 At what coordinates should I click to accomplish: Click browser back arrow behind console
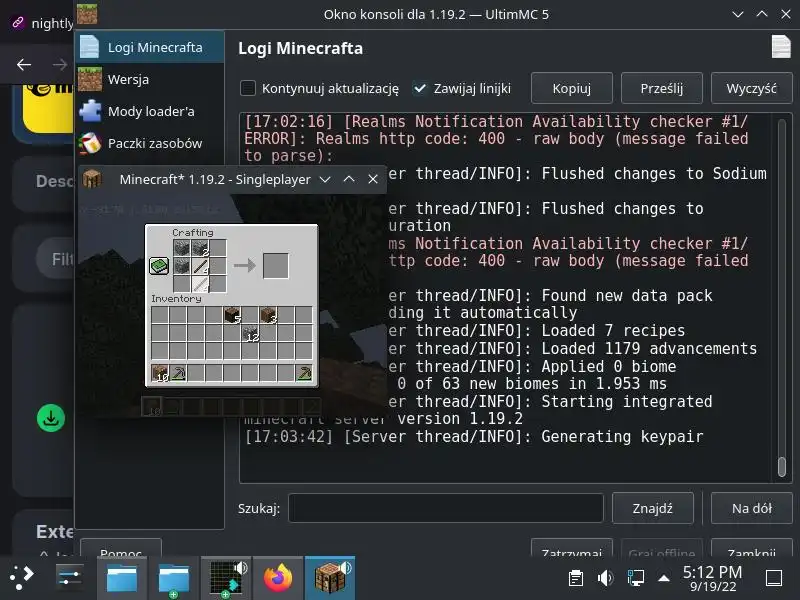[x=23, y=64]
